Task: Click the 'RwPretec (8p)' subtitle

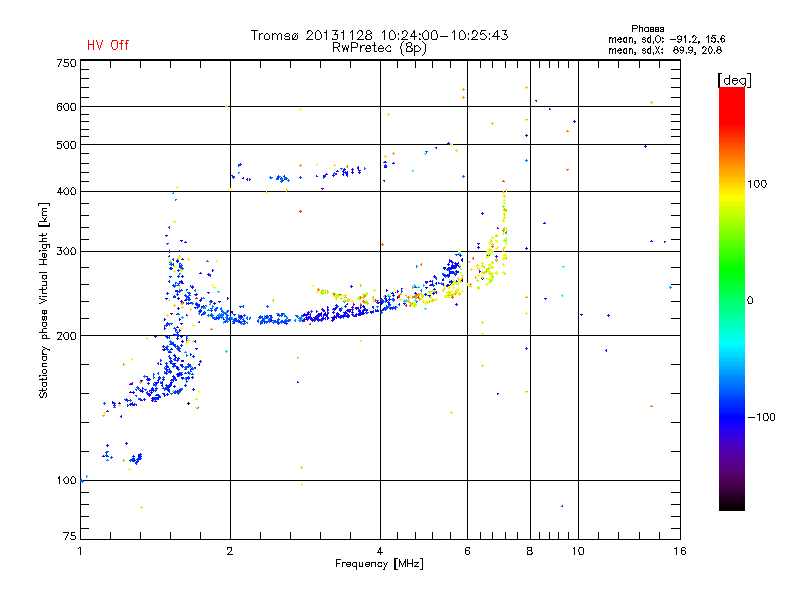Action: coord(379,48)
